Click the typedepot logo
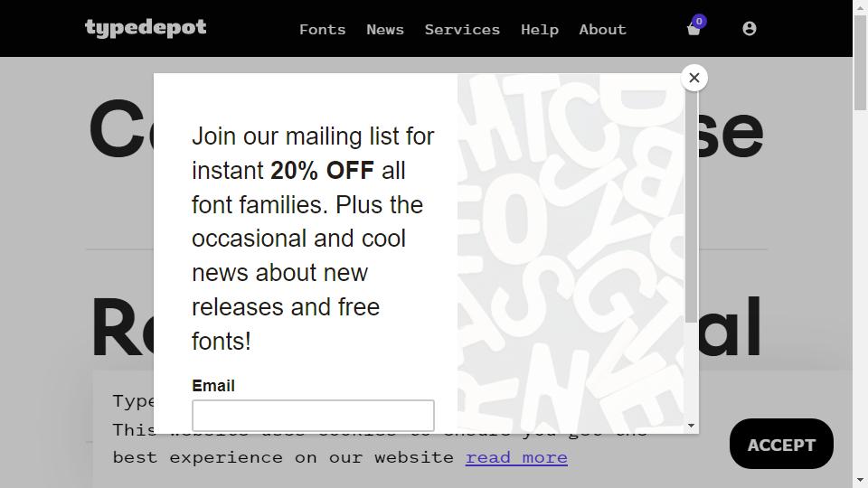Screen dimensions: 868x488 (146, 28)
